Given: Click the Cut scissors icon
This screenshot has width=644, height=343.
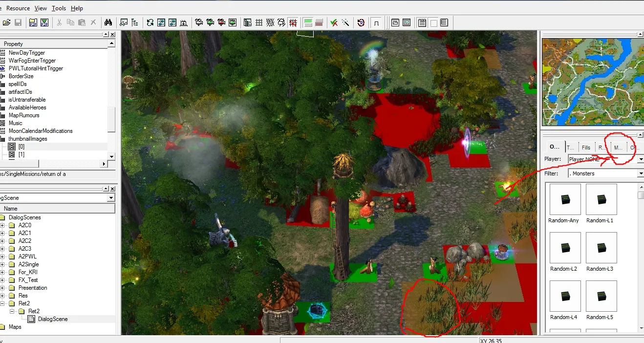Looking at the screenshot, I should click(x=59, y=22).
